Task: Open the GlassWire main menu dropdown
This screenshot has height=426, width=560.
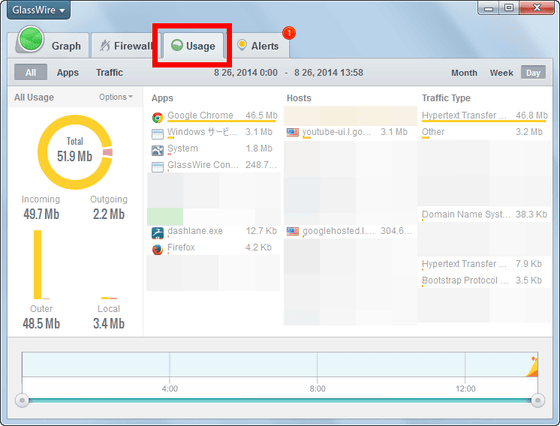Action: (39, 10)
